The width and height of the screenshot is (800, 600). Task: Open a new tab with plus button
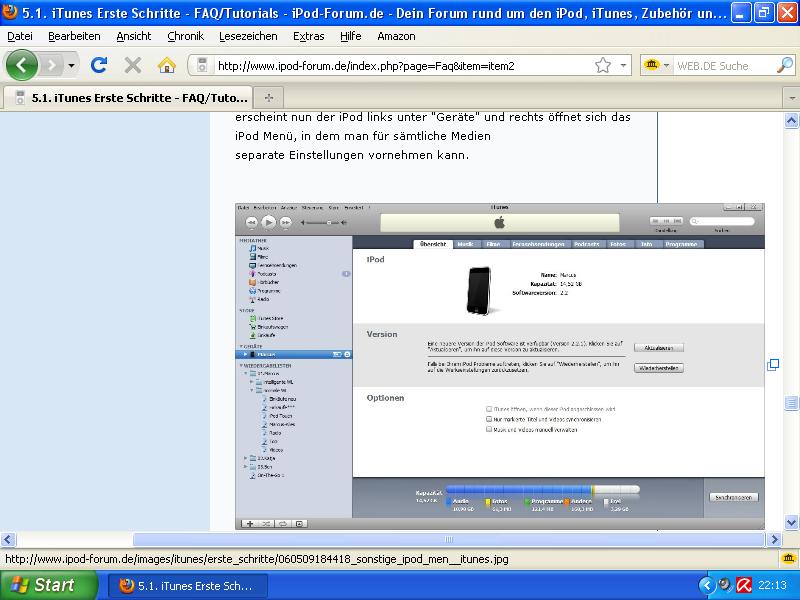(x=269, y=97)
